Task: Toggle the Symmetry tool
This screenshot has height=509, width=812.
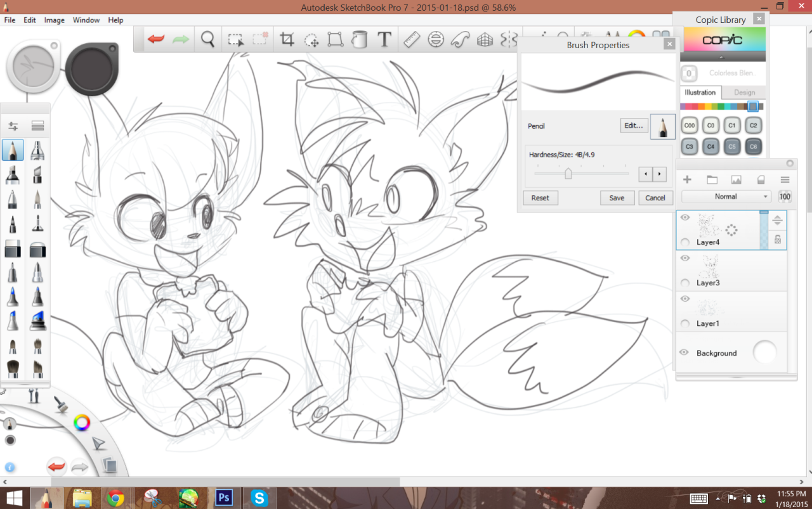Action: [x=509, y=39]
